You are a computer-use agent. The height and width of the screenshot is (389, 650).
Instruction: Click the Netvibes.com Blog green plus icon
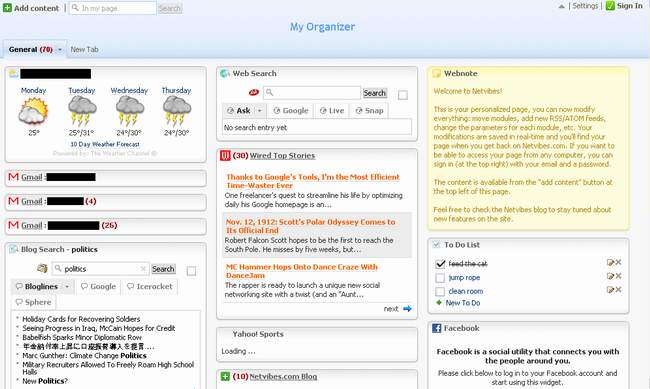pos(225,377)
